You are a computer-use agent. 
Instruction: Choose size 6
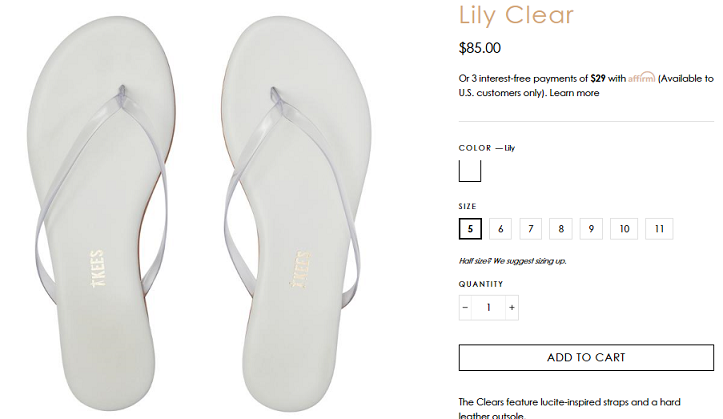pyautogui.click(x=500, y=229)
